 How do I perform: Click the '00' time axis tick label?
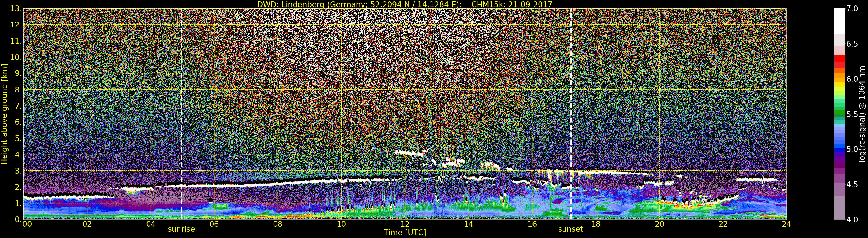tap(27, 224)
